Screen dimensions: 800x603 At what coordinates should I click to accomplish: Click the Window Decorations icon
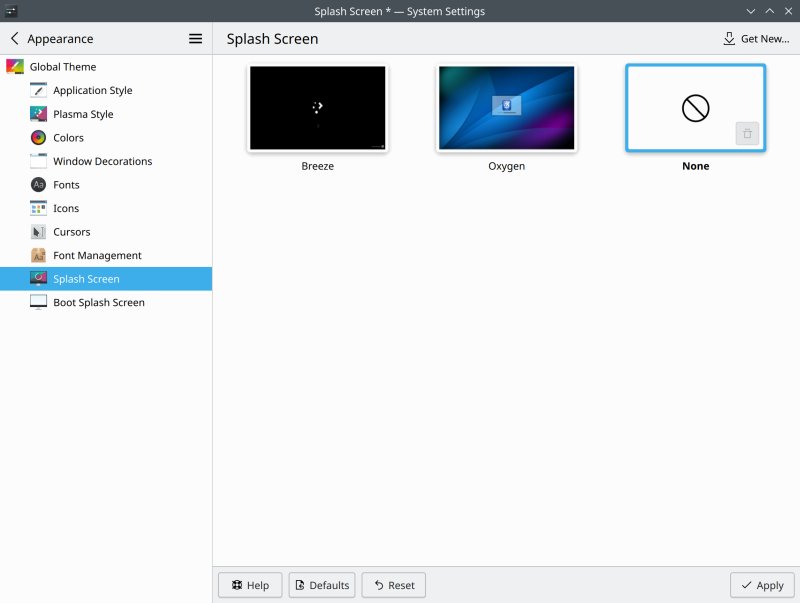[x=38, y=161]
